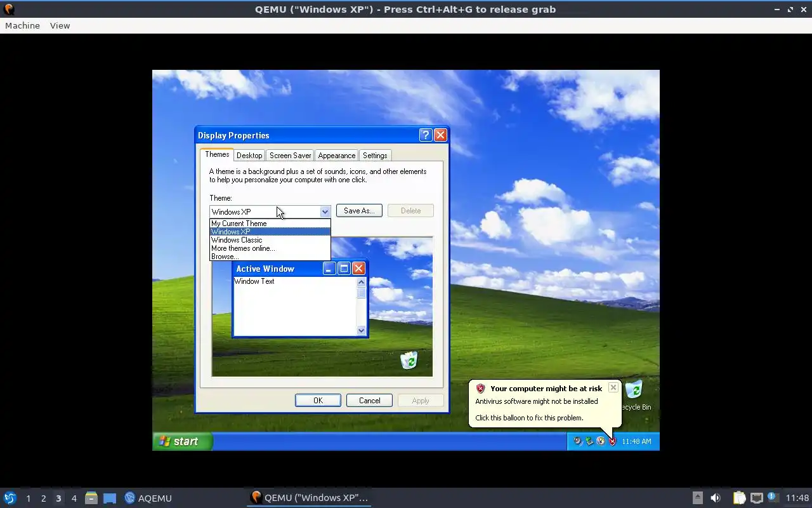Click the host wired network tray icon
Image resolution: width=812 pixels, height=508 pixels.
click(x=756, y=498)
